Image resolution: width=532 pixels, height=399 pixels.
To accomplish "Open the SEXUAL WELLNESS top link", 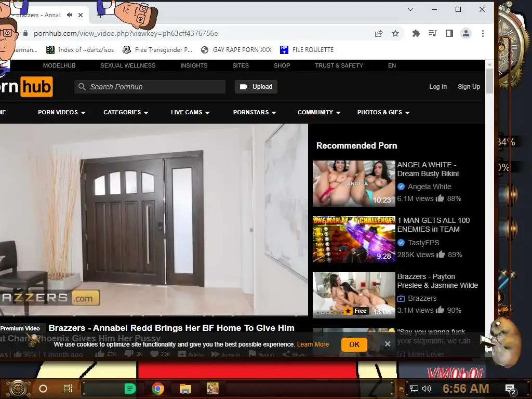I will coord(128,65).
